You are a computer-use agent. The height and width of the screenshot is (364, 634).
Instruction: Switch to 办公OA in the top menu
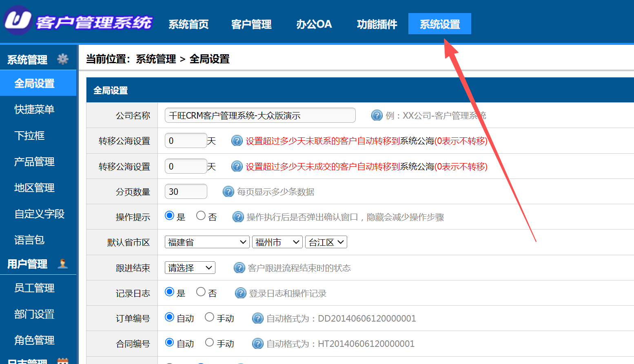click(x=314, y=24)
